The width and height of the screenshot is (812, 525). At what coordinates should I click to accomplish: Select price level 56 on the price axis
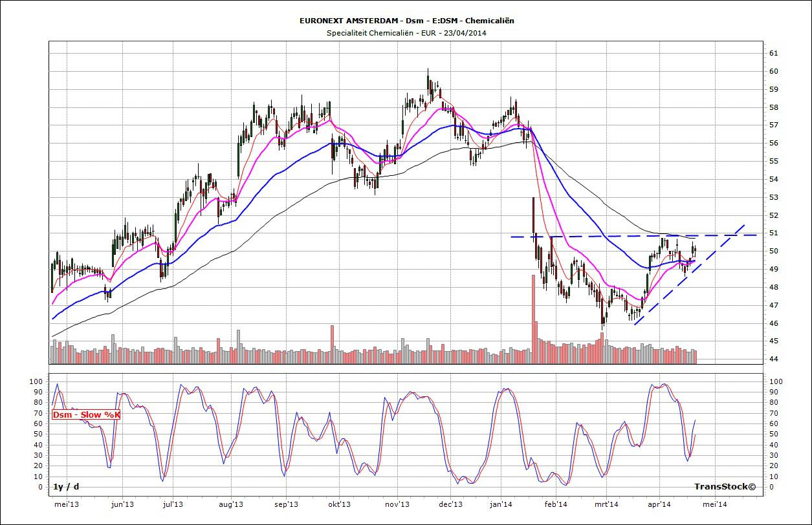point(774,143)
